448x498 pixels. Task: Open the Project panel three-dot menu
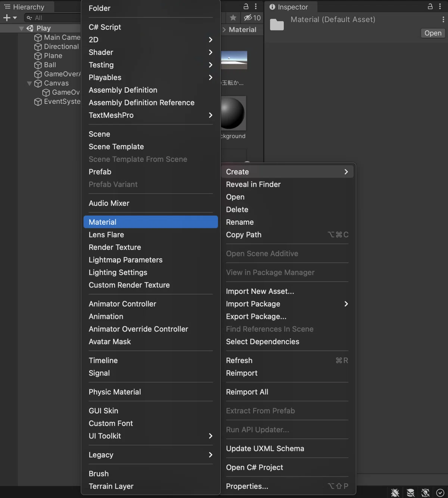[x=256, y=6]
